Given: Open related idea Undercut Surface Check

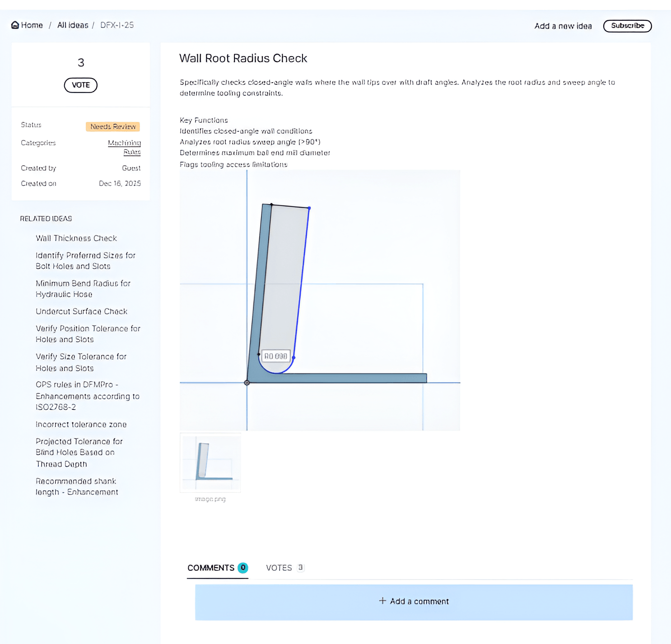Looking at the screenshot, I should pyautogui.click(x=82, y=311).
